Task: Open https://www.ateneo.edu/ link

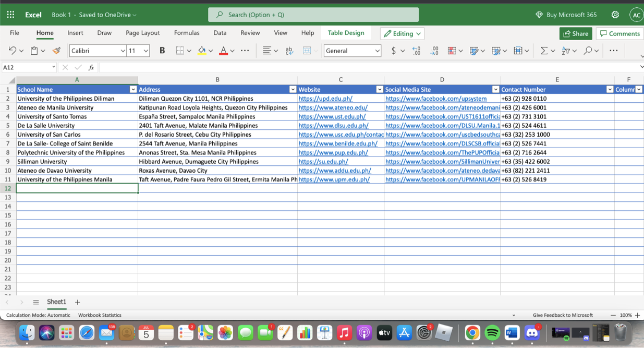Action: click(333, 107)
